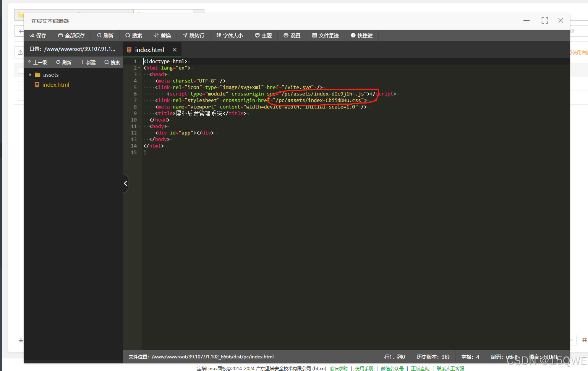The image size is (588, 371).
Task: Click line number 12 in the gutter
Action: [134, 133]
